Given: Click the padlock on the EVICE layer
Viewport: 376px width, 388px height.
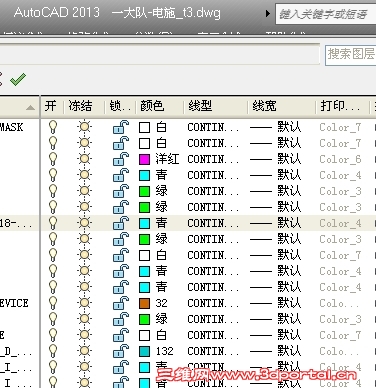Looking at the screenshot, I should (121, 303).
